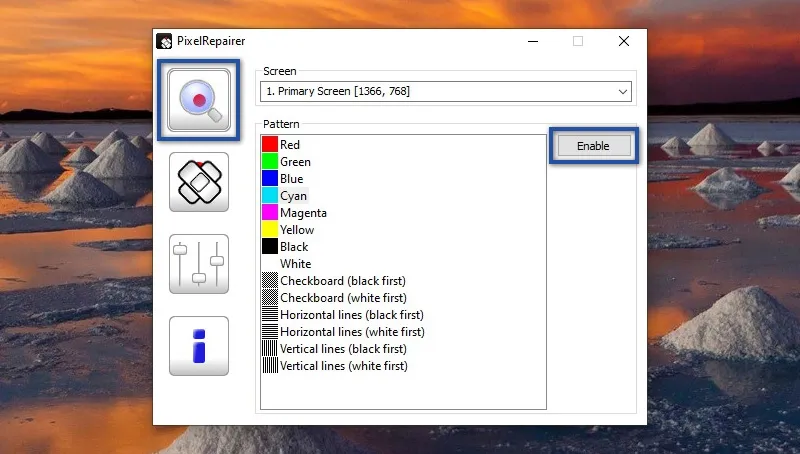This screenshot has height=454, width=800.
Task: Choose Vertical lines (white first) pattern
Action: click(335, 366)
